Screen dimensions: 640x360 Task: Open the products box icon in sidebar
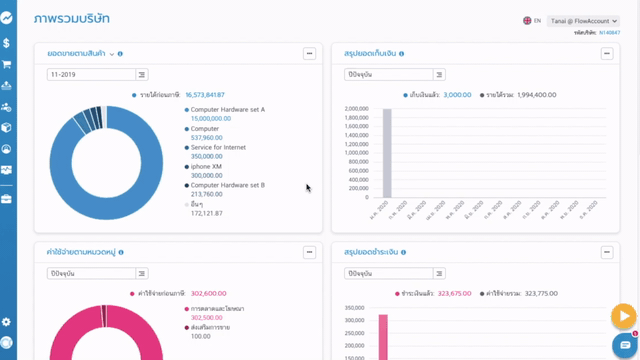click(x=7, y=128)
